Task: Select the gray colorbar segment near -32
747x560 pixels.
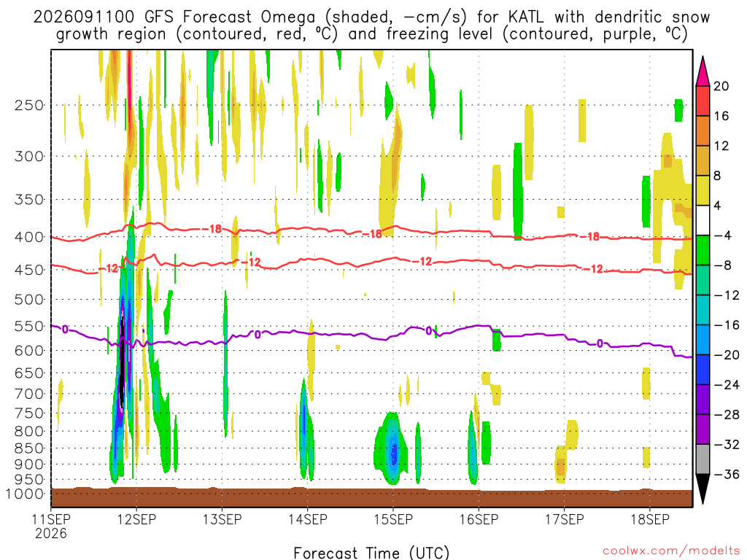Action: click(703, 459)
